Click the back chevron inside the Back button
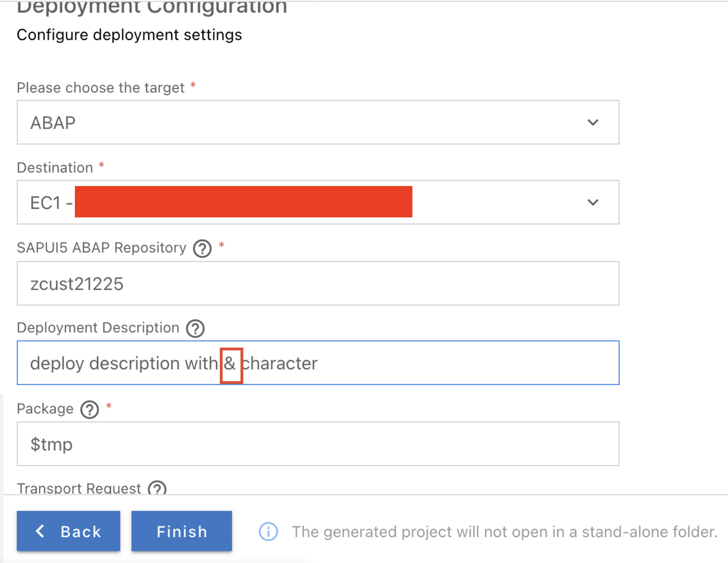This screenshot has width=728, height=563. (40, 531)
